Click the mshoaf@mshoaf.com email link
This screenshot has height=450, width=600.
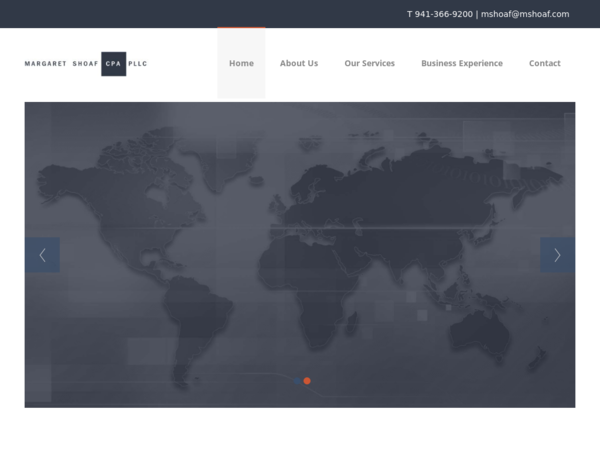pos(525,14)
